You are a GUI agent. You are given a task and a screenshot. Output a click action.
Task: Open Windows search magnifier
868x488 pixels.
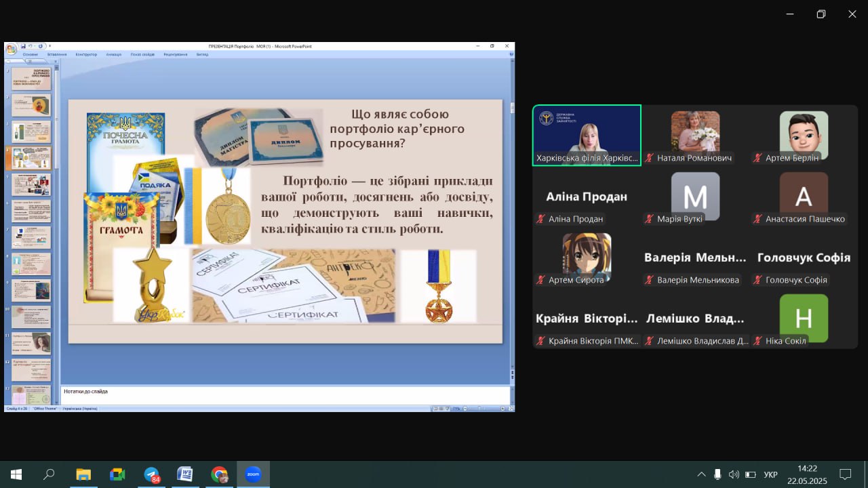click(49, 474)
